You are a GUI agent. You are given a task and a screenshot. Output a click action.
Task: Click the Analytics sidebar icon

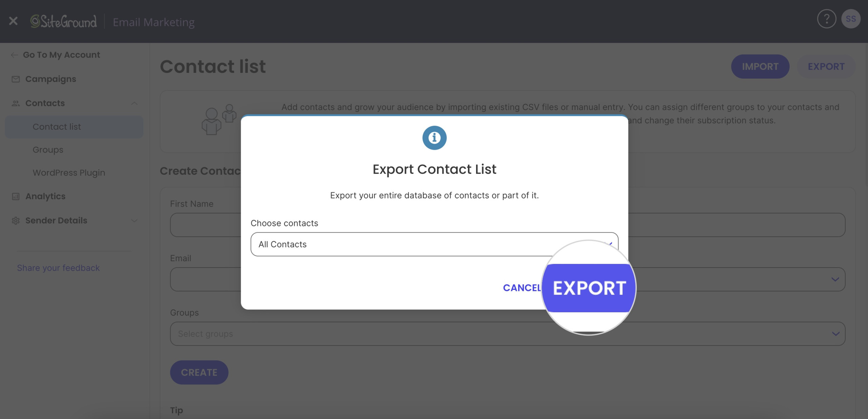(16, 196)
